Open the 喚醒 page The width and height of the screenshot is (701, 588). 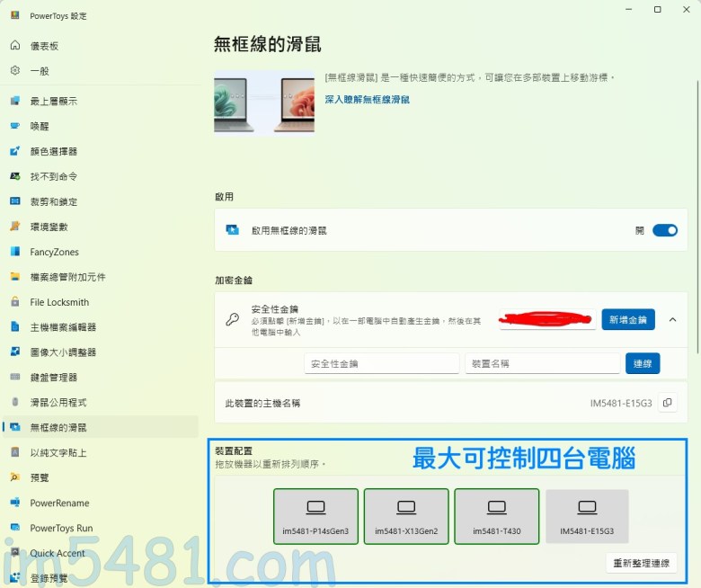coord(102,126)
